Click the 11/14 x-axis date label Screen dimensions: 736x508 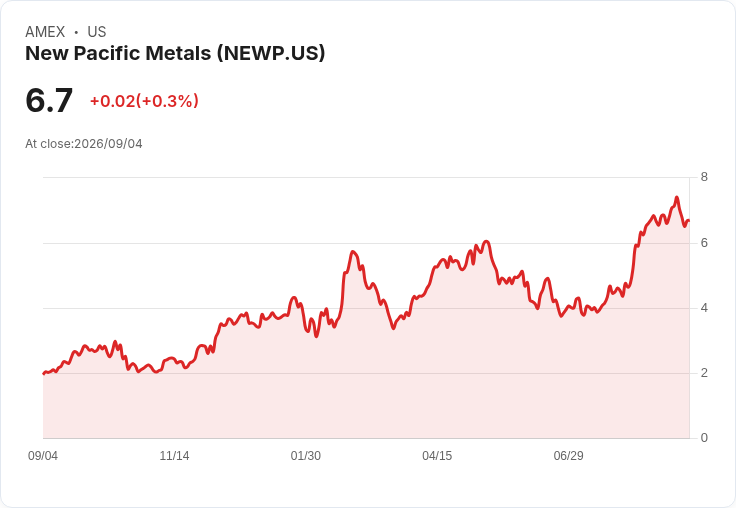coord(174,455)
